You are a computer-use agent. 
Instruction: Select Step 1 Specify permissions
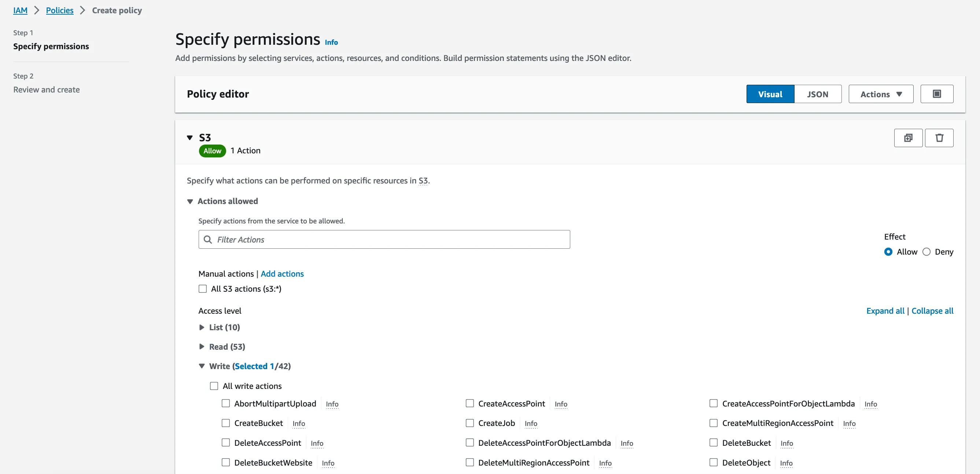(x=51, y=47)
